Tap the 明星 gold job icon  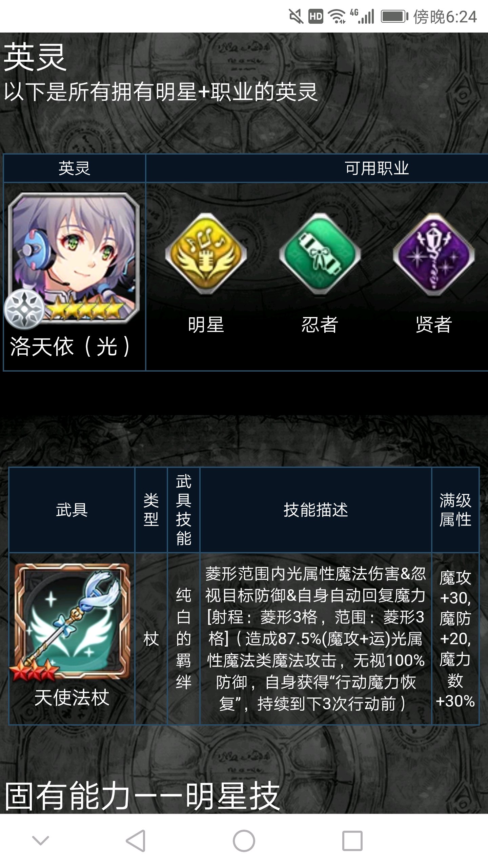[x=206, y=255]
